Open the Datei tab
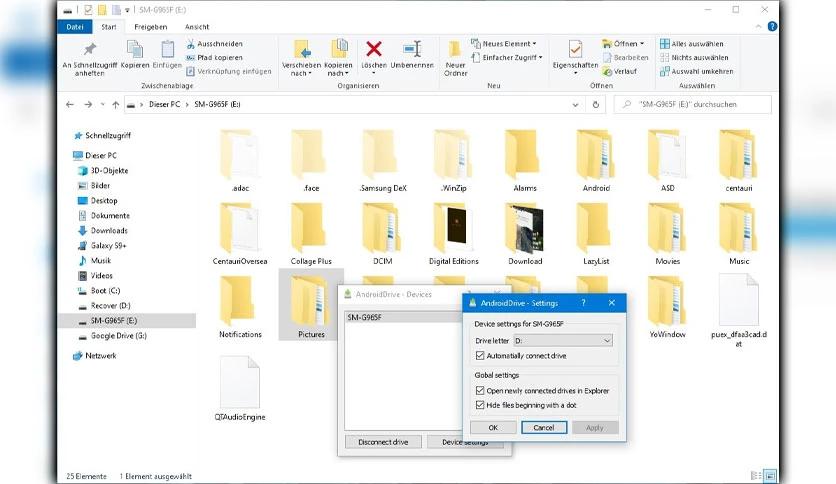 click(x=75, y=27)
